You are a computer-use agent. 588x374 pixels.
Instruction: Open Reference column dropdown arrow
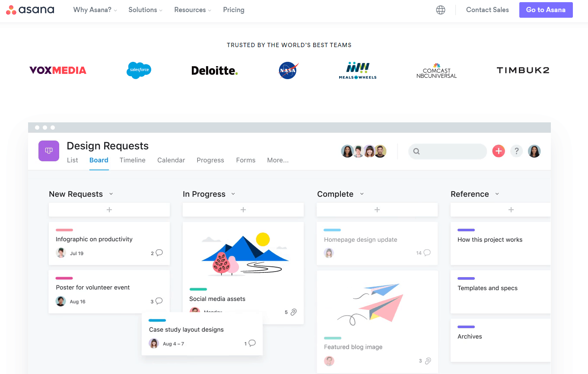click(x=497, y=194)
